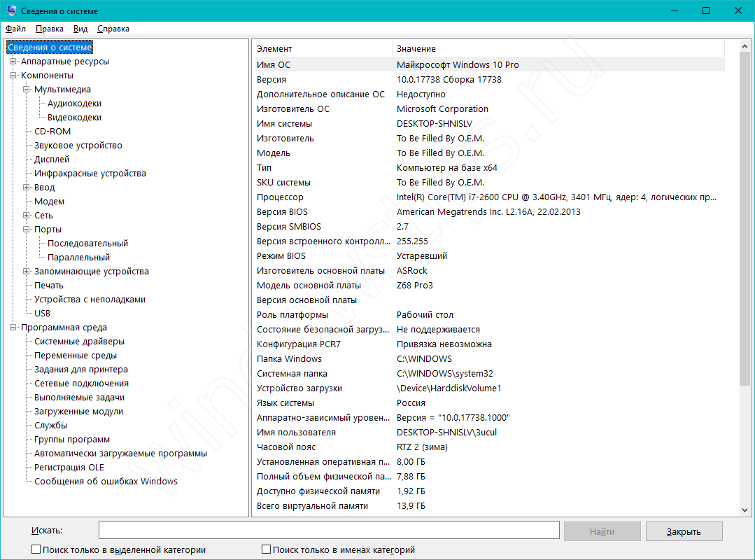Select Системные драйверы in the tree
Image resolution: width=755 pixels, height=560 pixels.
pyautogui.click(x=79, y=342)
